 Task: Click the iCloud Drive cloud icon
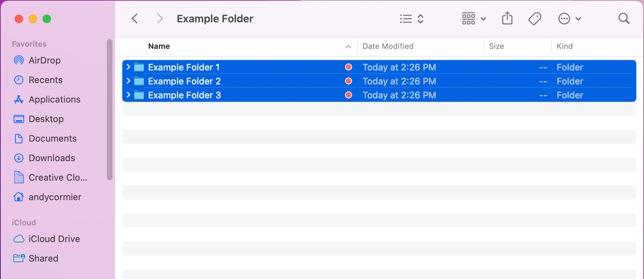pos(19,239)
